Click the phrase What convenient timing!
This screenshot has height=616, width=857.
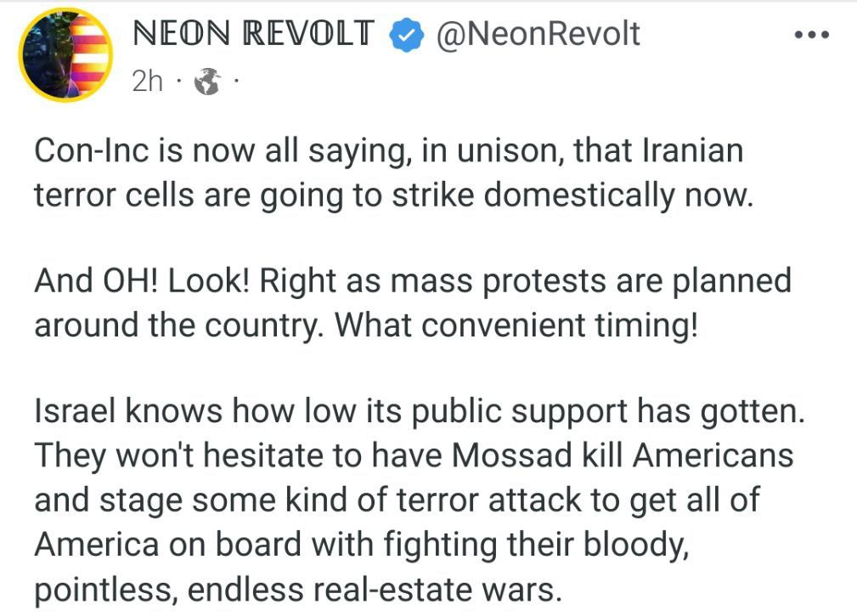[516, 325]
